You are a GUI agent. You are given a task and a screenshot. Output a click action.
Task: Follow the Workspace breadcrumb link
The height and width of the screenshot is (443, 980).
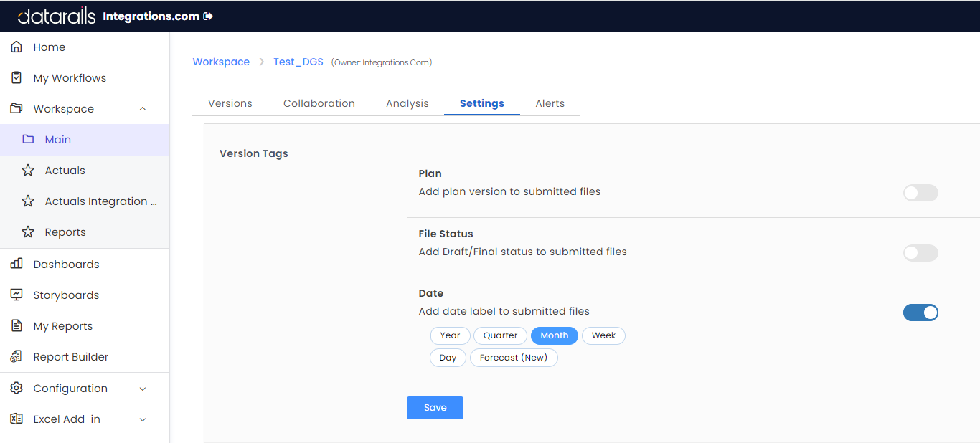tap(221, 62)
